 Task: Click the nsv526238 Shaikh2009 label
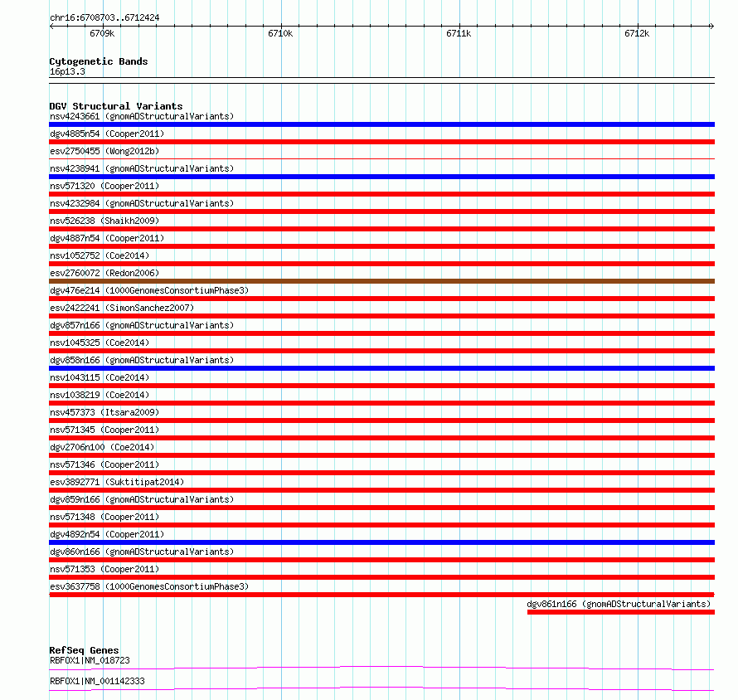pos(104,221)
